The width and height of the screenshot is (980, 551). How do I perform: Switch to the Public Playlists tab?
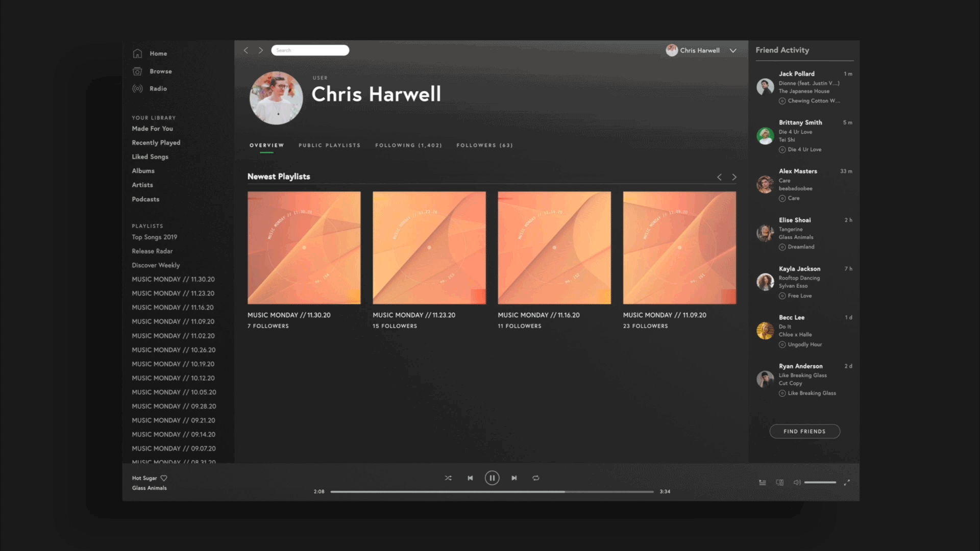(x=329, y=145)
